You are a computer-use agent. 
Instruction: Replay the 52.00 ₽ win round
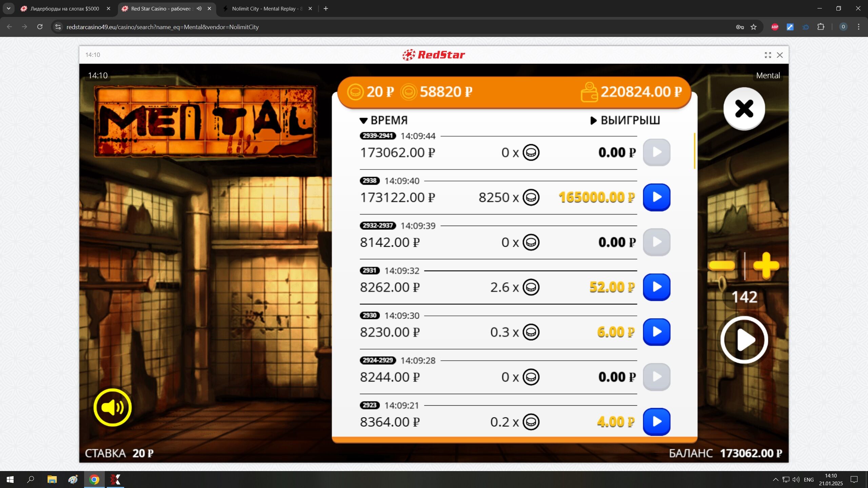656,287
